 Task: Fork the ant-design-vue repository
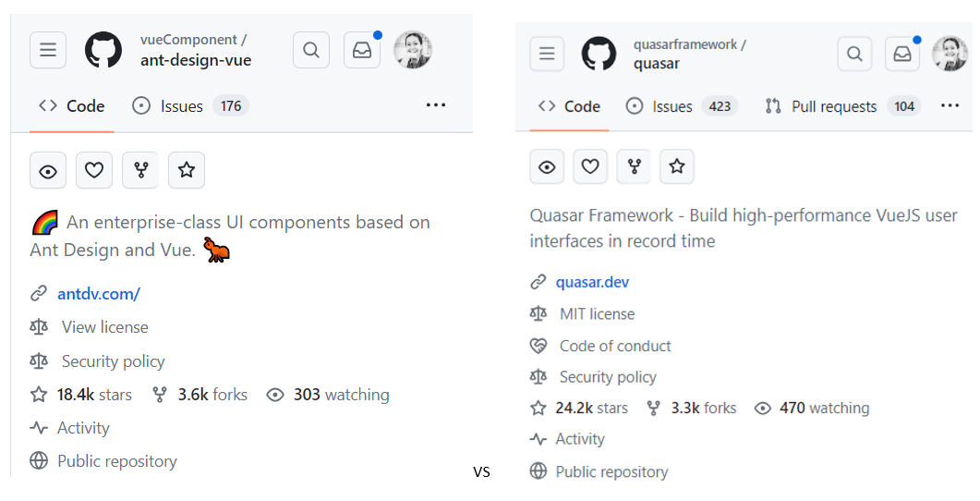140,170
